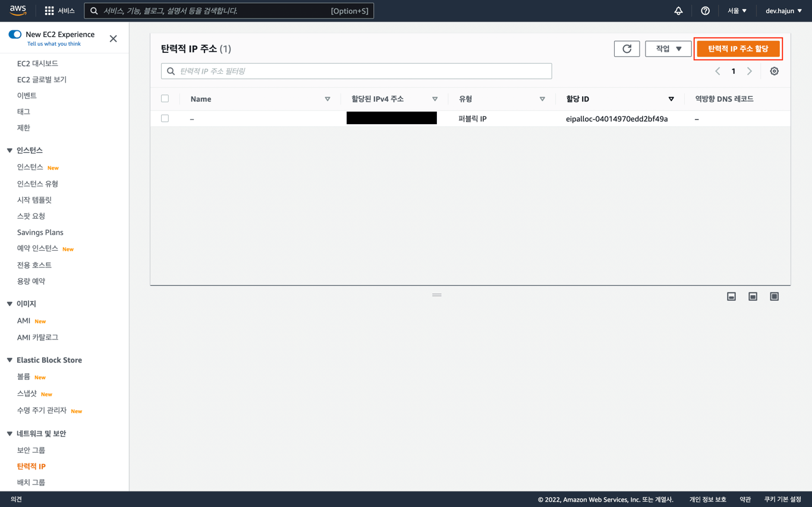Viewport: 812px width, 507px height.
Task: Click 탄력적 IP 주소 할당 button
Action: pyautogui.click(x=738, y=49)
